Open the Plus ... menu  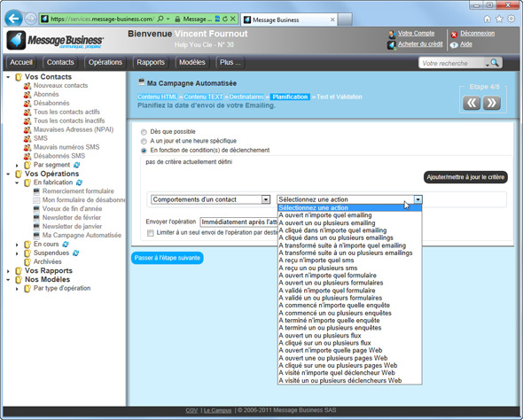point(230,62)
